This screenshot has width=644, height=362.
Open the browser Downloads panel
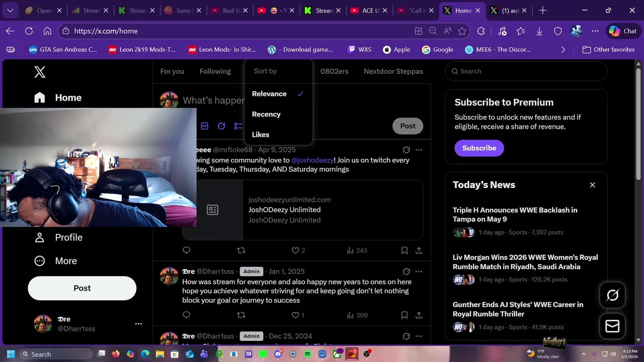539,31
